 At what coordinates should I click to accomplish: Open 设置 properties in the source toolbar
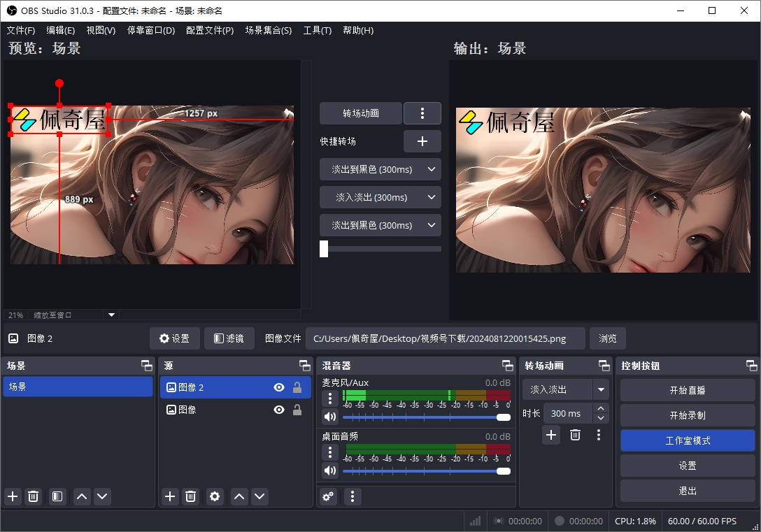coord(175,338)
